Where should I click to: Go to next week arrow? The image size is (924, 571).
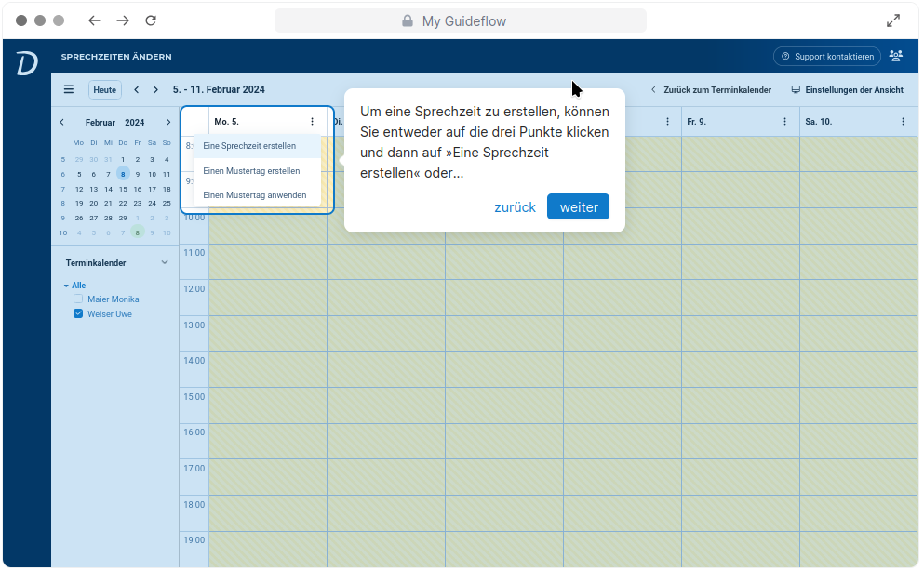155,90
